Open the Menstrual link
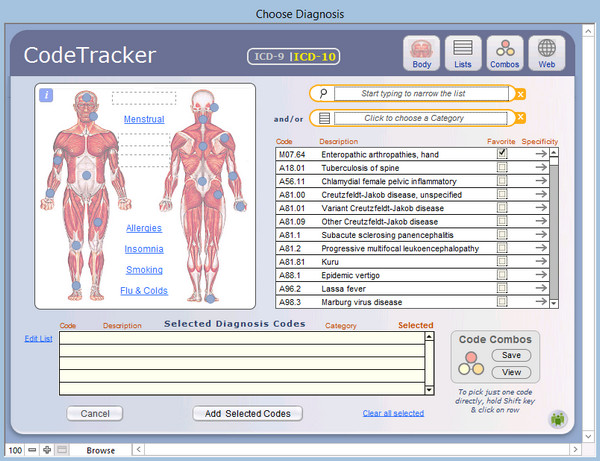Image resolution: width=600 pixels, height=461 pixels. 144,119
